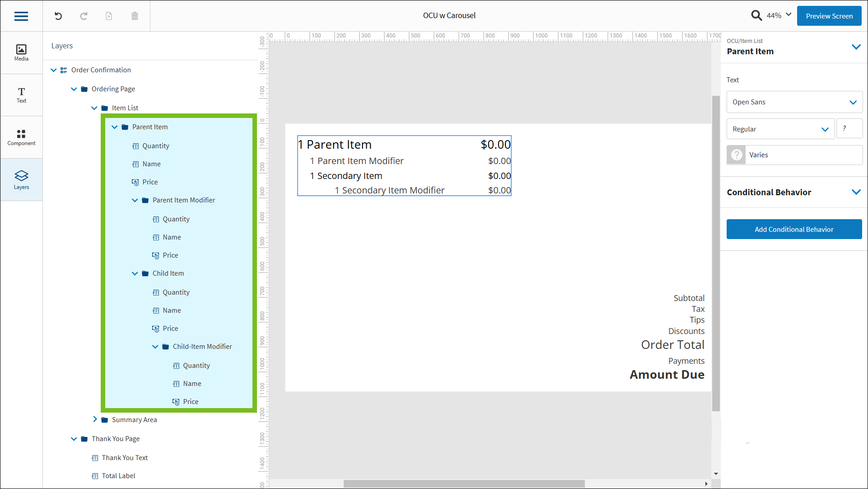Open the Text tool panel

coord(21,95)
